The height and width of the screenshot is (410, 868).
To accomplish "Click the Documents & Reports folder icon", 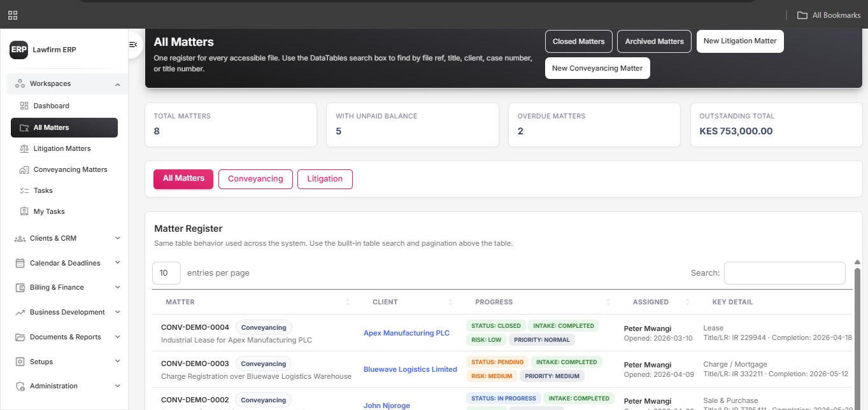I will (x=20, y=337).
